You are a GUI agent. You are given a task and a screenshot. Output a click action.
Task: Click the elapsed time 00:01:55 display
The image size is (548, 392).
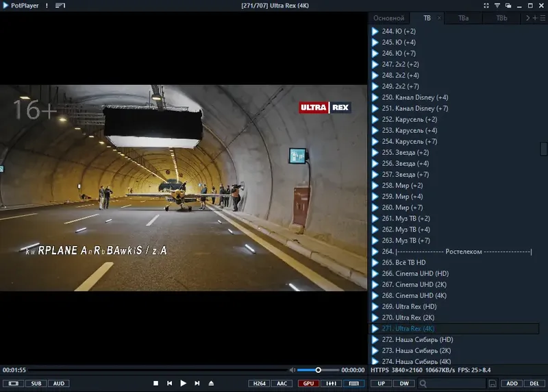(14, 370)
